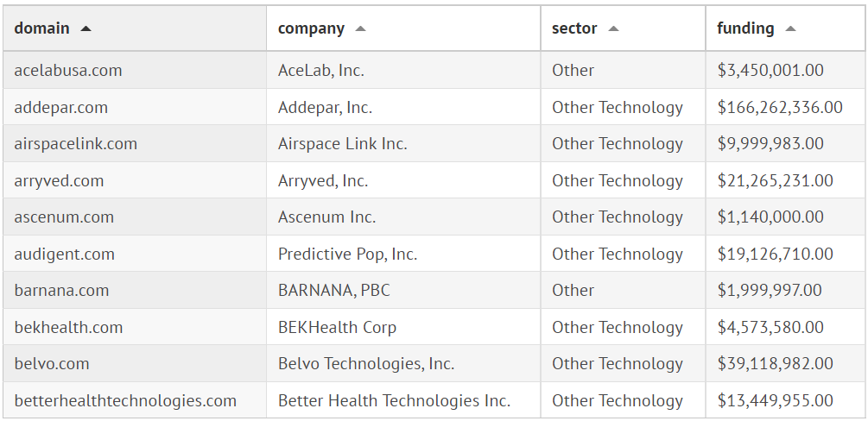Click the addepar.com domain cell
This screenshot has width=868, height=421.
click(x=61, y=108)
